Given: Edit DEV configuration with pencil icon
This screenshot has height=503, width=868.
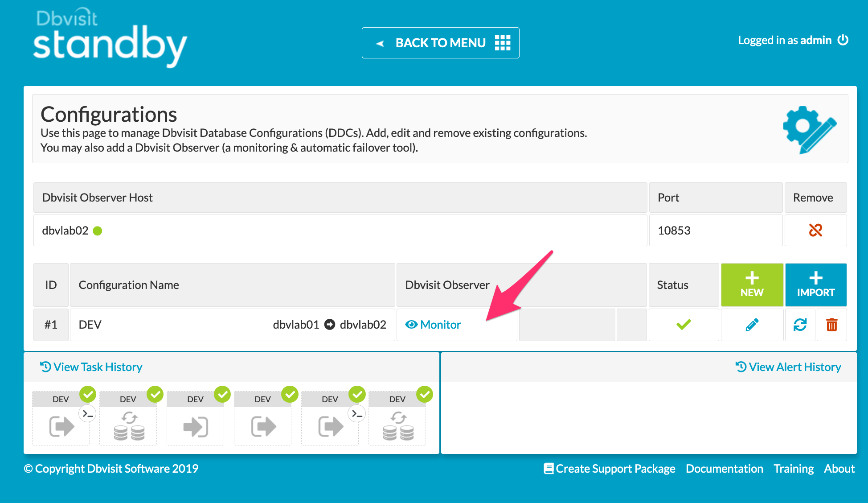Looking at the screenshot, I should tap(752, 325).
